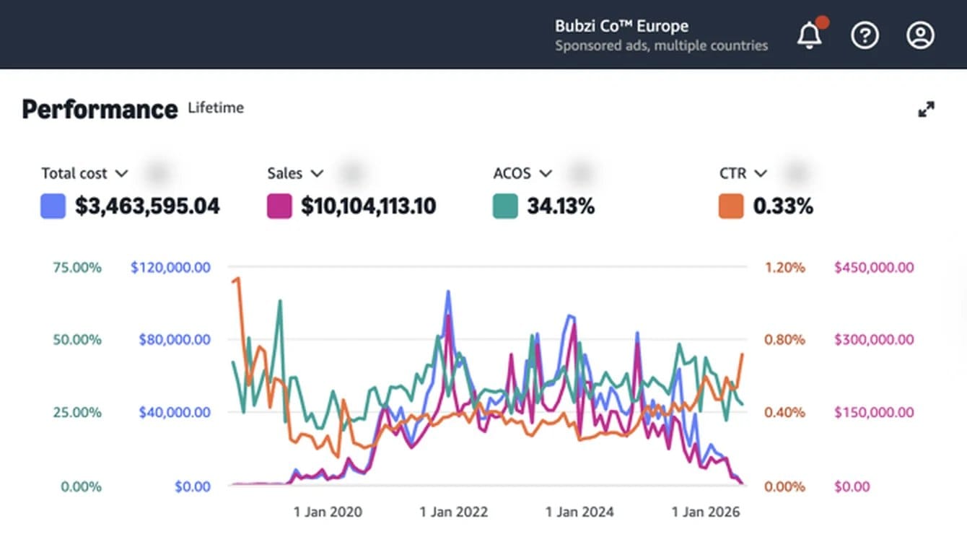Click the $300,000.00 sales axis label

tap(874, 339)
